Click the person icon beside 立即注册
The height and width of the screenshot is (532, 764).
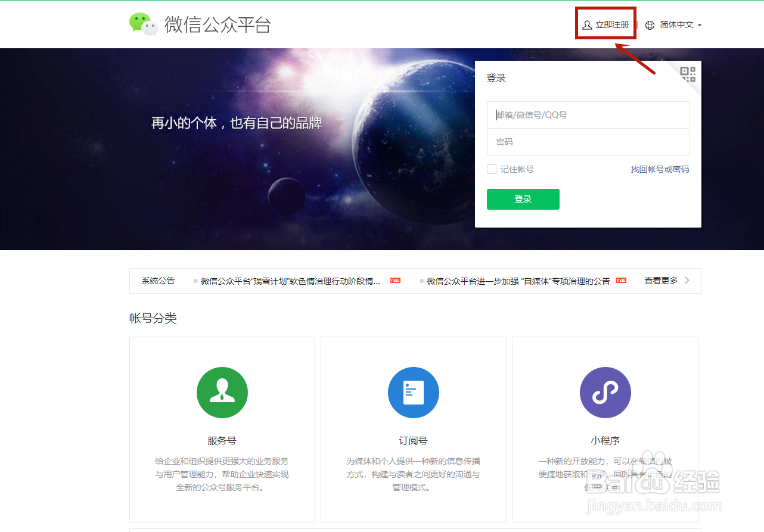586,24
